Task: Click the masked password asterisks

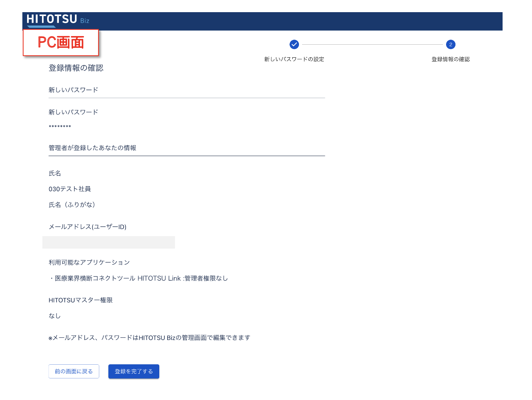Action: click(60, 127)
